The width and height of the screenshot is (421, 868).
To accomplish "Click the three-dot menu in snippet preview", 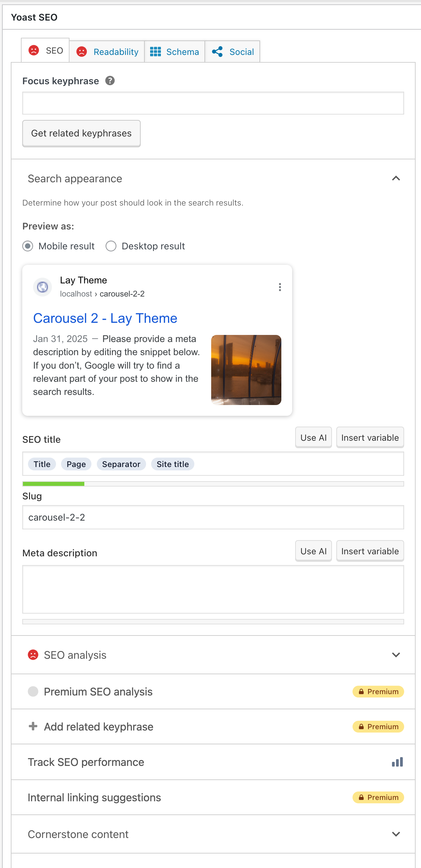I will coord(280,287).
